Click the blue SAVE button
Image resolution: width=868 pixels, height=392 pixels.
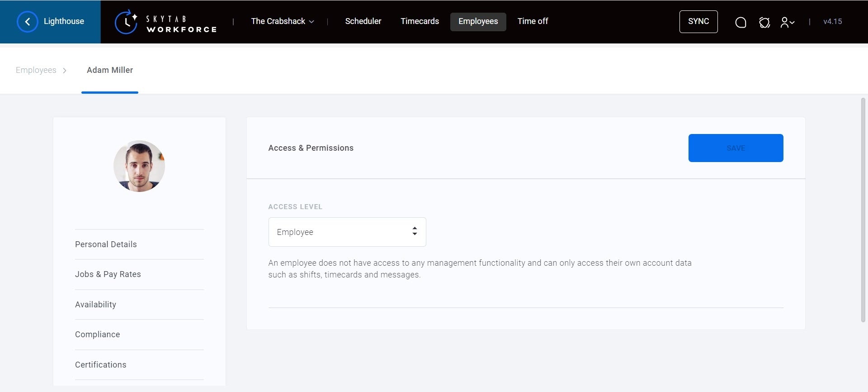tap(736, 148)
